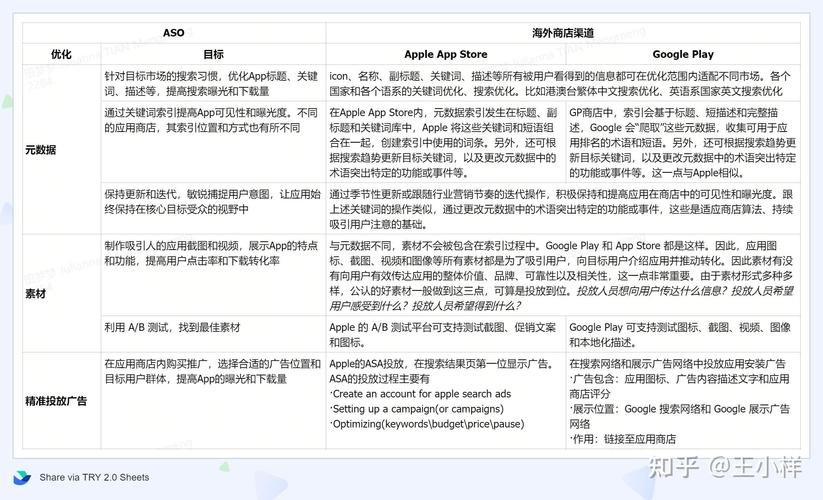Click the '目标' column header
The width and height of the screenshot is (823, 500).
coord(213,54)
